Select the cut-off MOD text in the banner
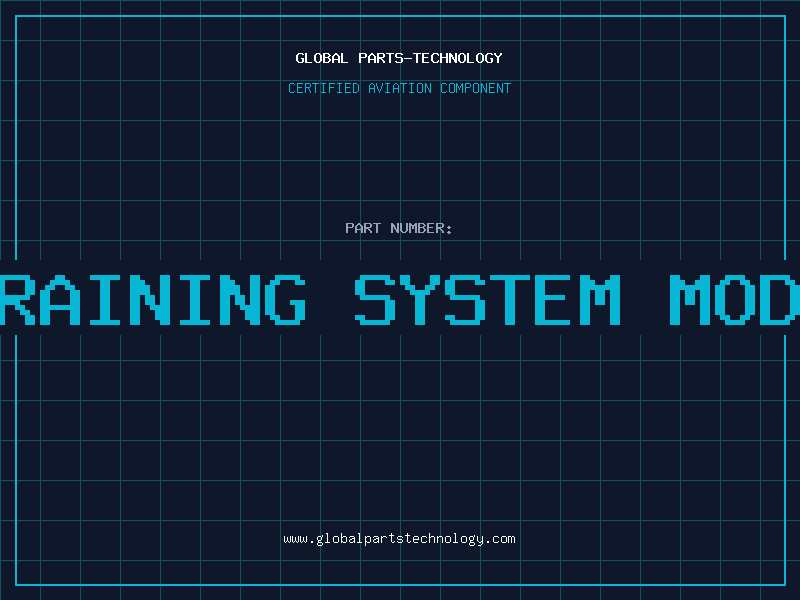This screenshot has width=800, height=600. (735, 300)
